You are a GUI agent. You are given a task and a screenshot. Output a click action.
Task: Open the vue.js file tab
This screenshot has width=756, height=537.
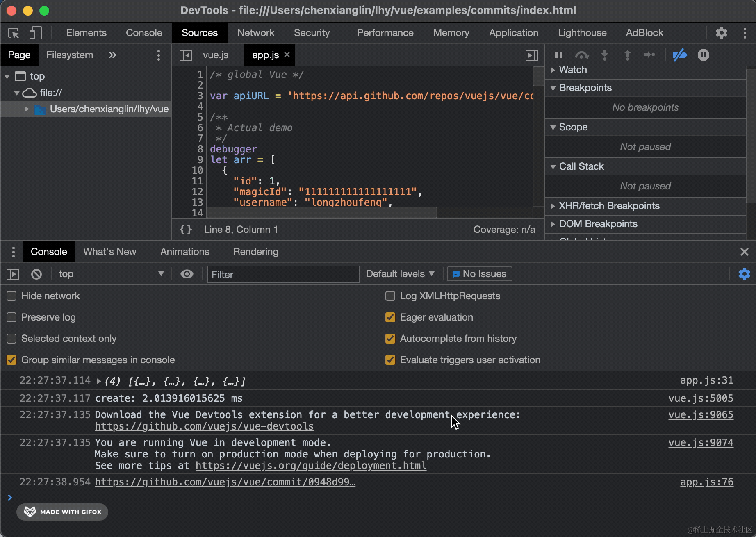coord(216,55)
